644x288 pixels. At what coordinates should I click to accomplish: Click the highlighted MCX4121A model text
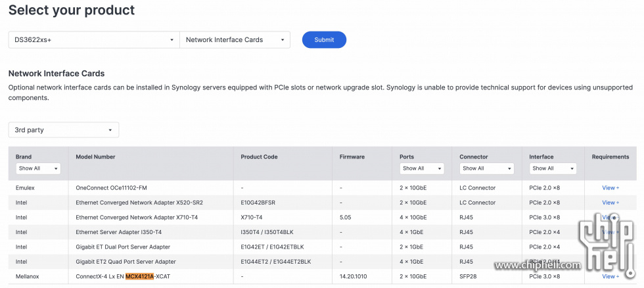(139, 277)
